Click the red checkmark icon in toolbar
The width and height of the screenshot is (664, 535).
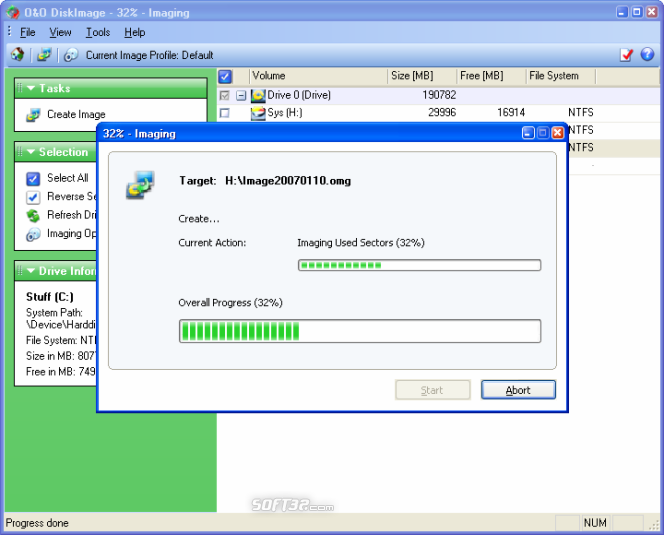tap(626, 55)
